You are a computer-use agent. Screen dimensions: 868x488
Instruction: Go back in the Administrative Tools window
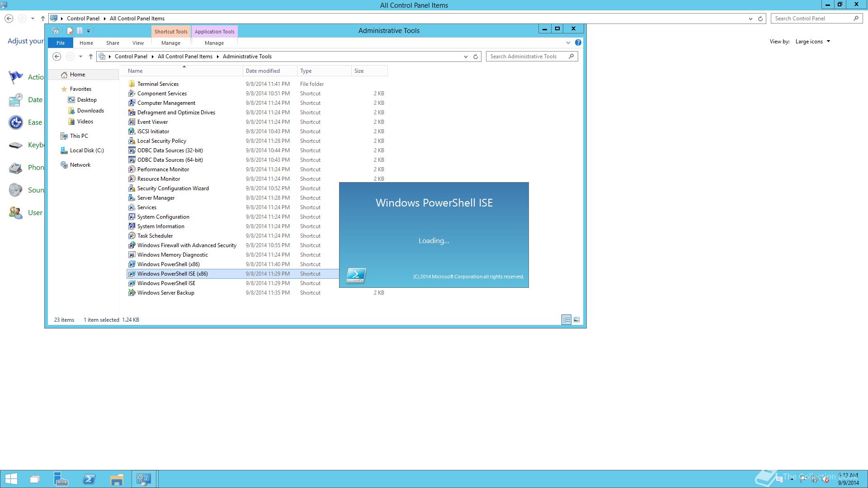[x=57, y=56]
